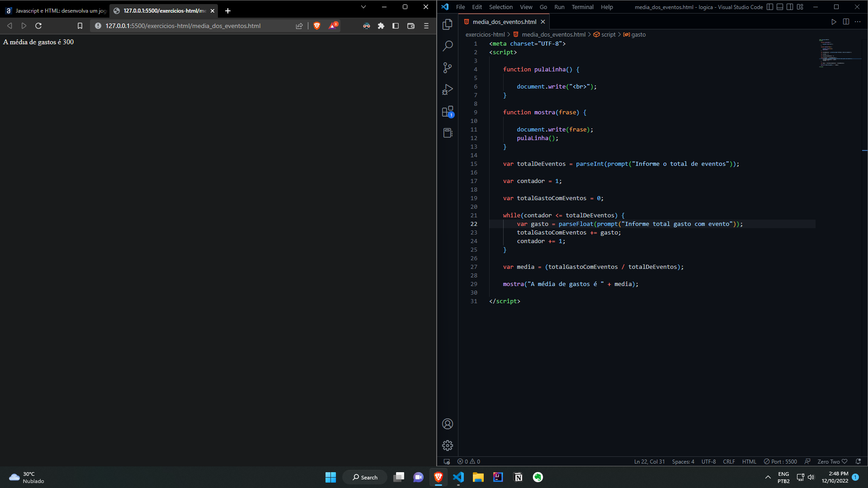Open the Help menu in VS Code
This screenshot has height=488, width=868.
pyautogui.click(x=607, y=7)
